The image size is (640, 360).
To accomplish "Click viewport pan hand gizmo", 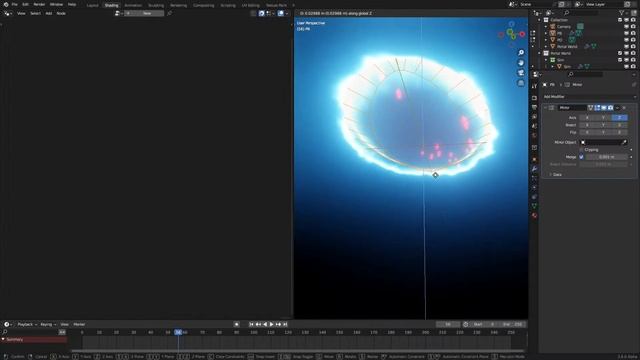I will point(521,63).
